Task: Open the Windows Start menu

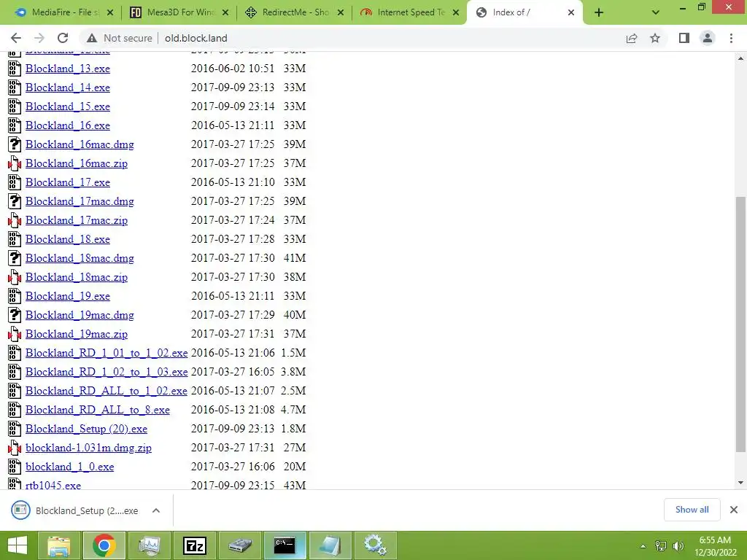Action: tap(18, 545)
